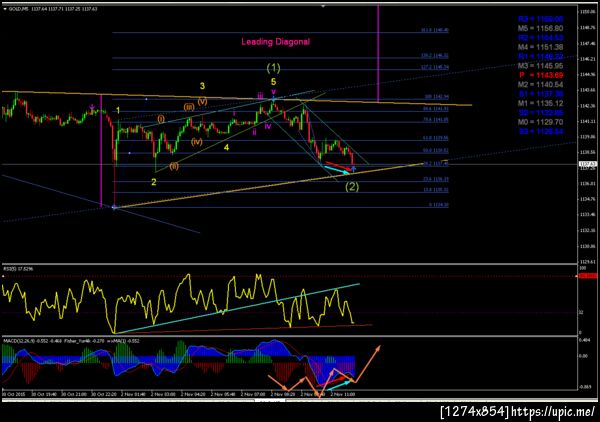This screenshot has width=600, height=422.
Task: Select the pink 'Leading Diagonal' text label
Action: 276,42
